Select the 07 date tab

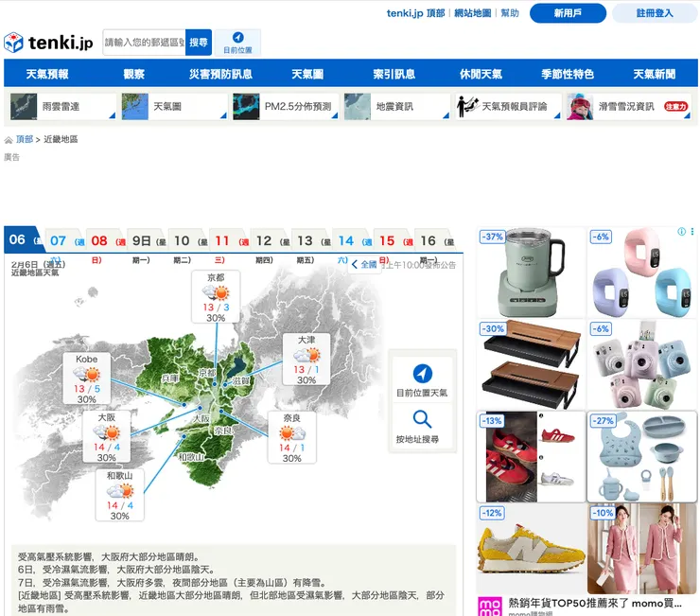coord(65,240)
